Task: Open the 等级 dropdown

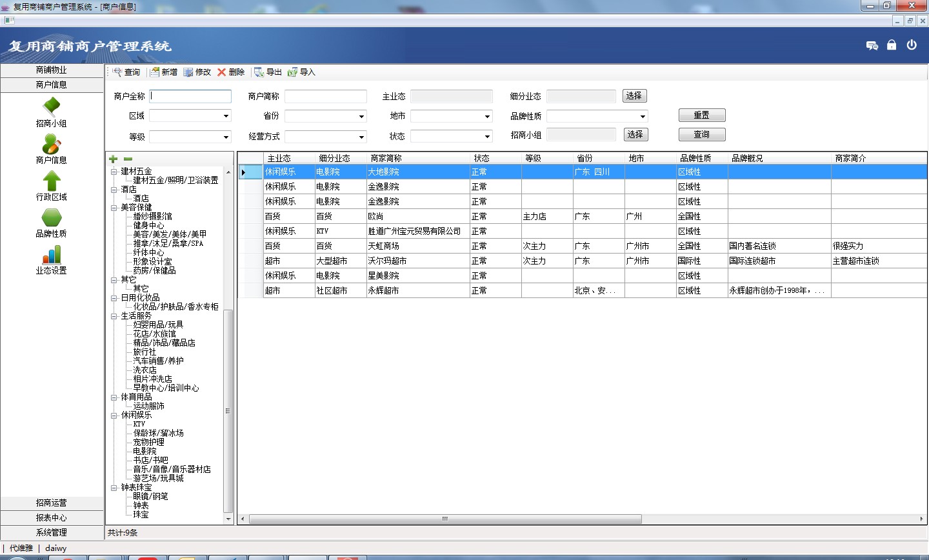Action: [x=226, y=137]
